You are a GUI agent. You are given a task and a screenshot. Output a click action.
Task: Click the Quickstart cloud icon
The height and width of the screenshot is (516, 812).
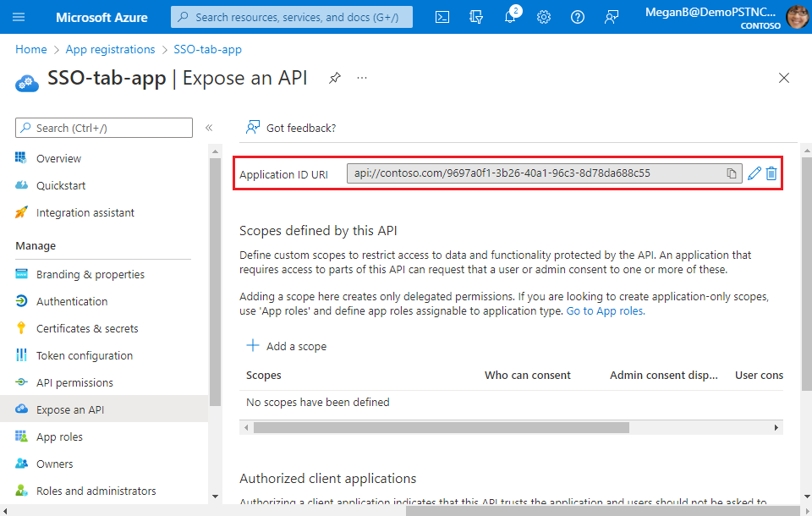pyautogui.click(x=21, y=185)
